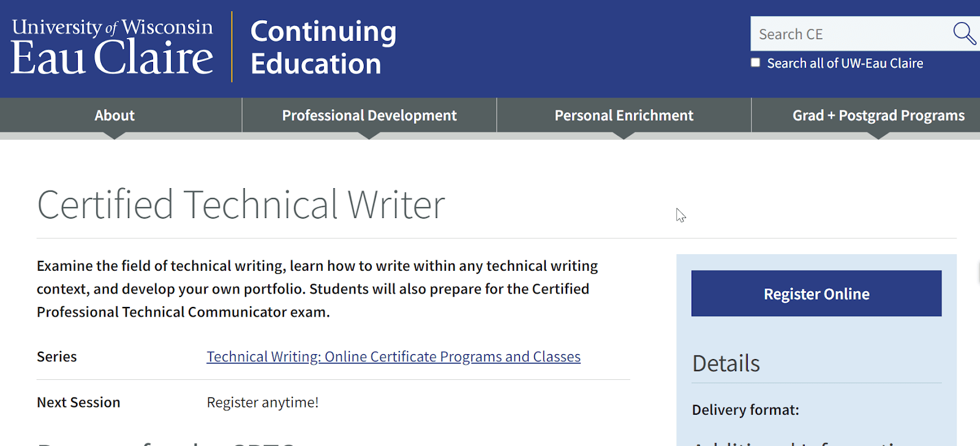
Task: Click the magnifying glass search icon
Action: point(965,34)
